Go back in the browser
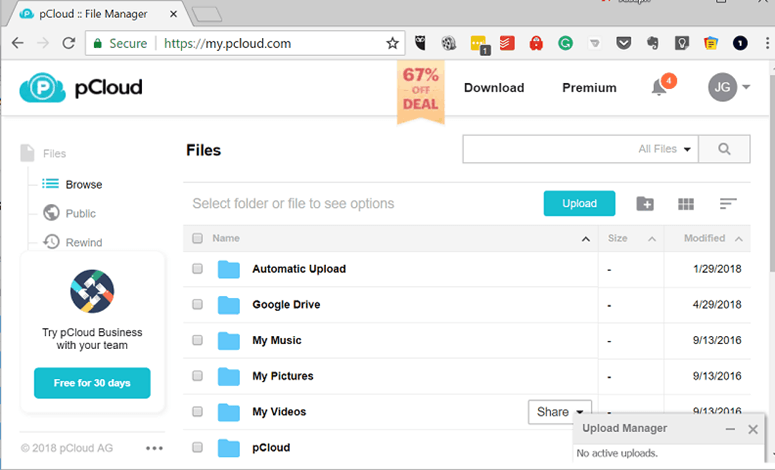 18,43
